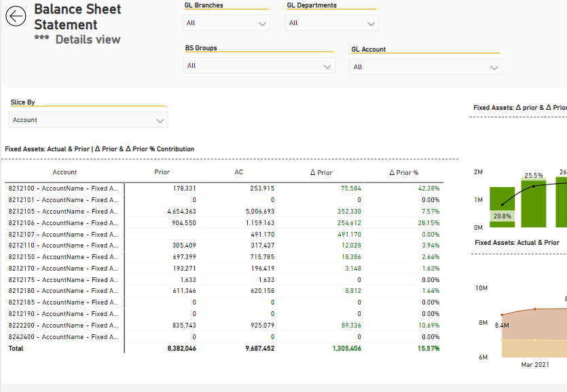Click total AC value 9,687,452
The image size is (567, 392).
click(x=260, y=349)
